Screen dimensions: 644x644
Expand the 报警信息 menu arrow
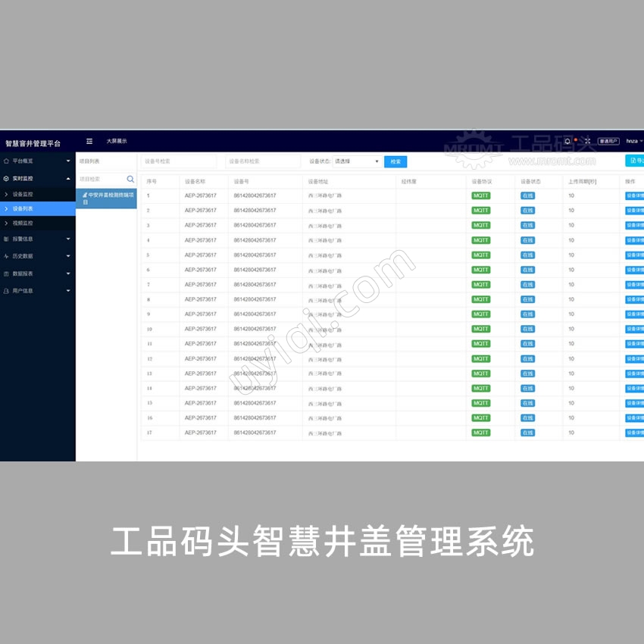pos(68,239)
